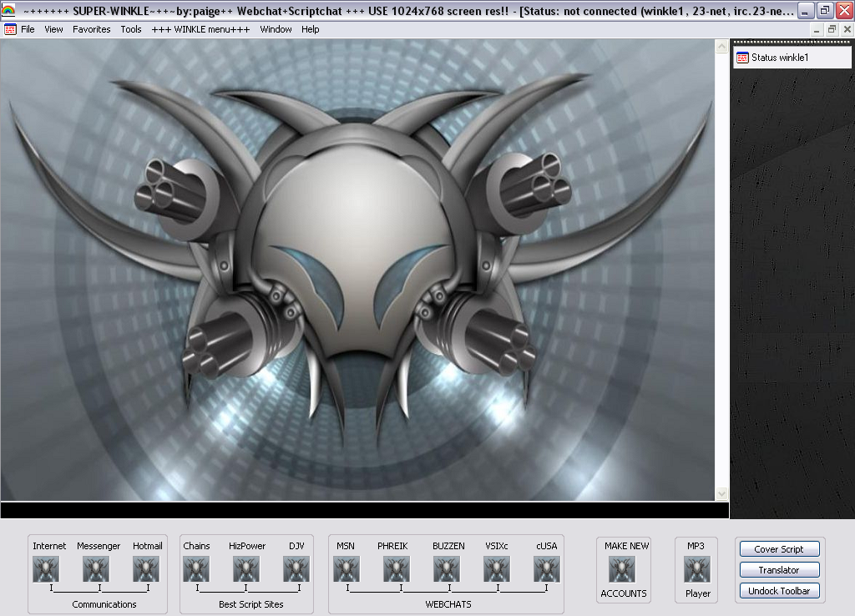Open the MP3 Player icon
The image size is (855, 616).
(697, 569)
